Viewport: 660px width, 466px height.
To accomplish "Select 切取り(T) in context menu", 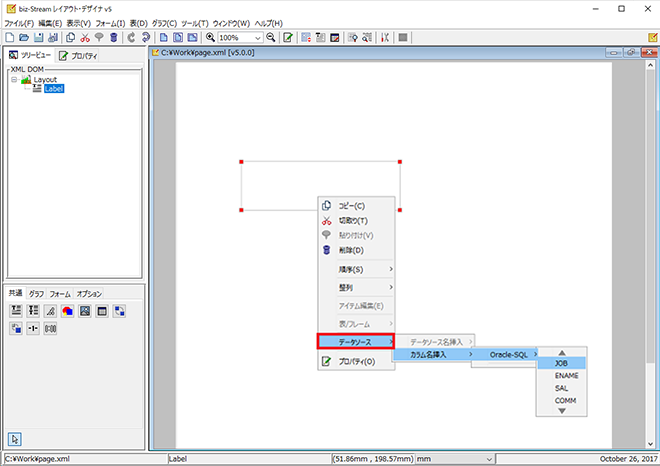I will (x=356, y=221).
